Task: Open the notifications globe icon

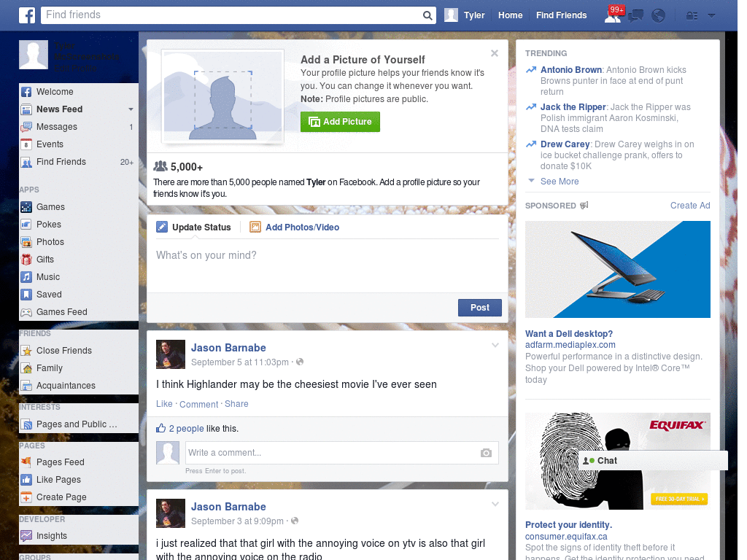Action: point(659,16)
